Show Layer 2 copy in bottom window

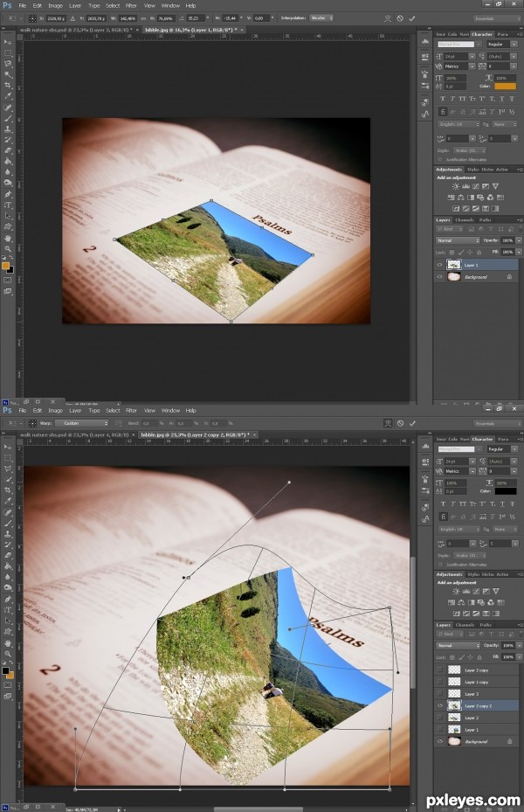439,670
